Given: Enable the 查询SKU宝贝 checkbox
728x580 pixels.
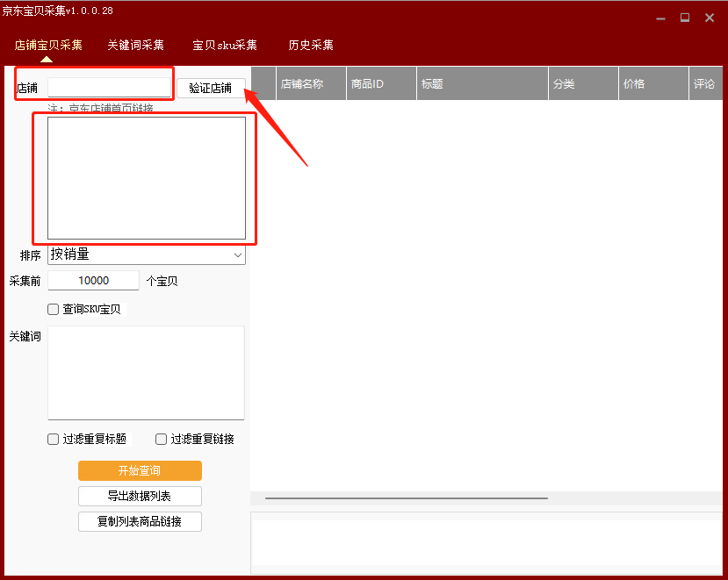Looking at the screenshot, I should click(x=53, y=309).
